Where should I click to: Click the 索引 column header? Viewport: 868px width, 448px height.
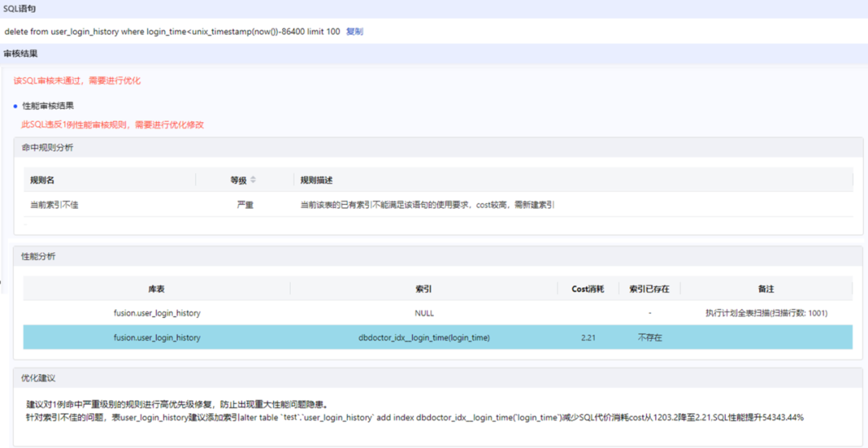point(424,289)
